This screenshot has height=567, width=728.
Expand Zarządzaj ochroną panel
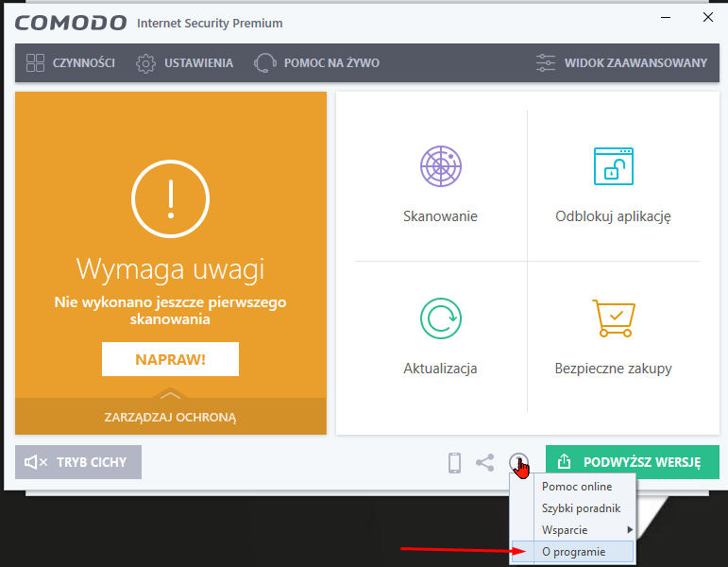[x=170, y=417]
